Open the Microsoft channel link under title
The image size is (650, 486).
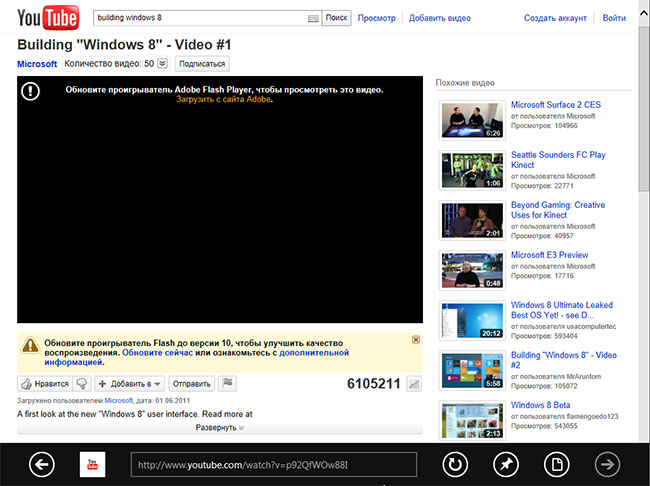37,64
